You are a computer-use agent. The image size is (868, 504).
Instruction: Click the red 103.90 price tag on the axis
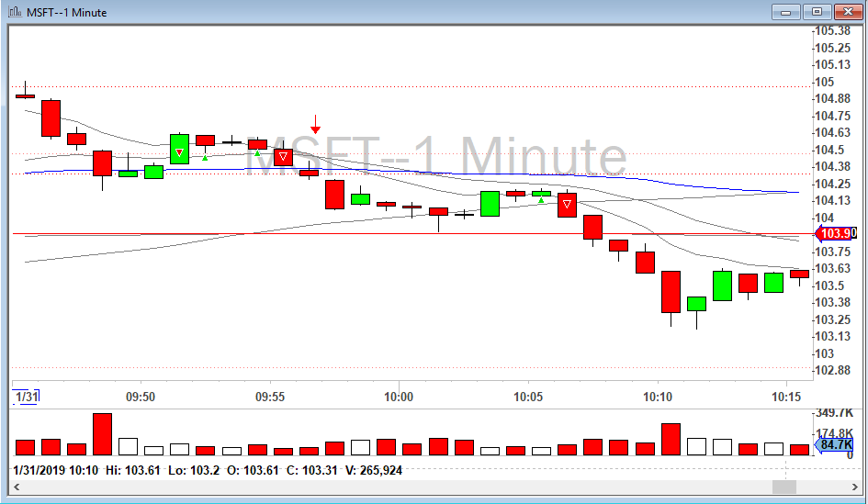tap(836, 234)
